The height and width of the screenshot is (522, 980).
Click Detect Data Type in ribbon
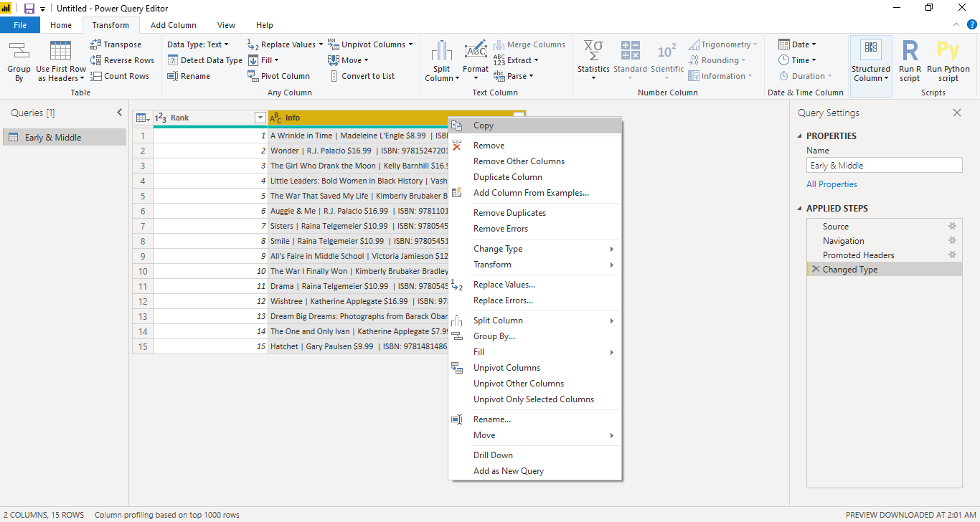point(204,60)
